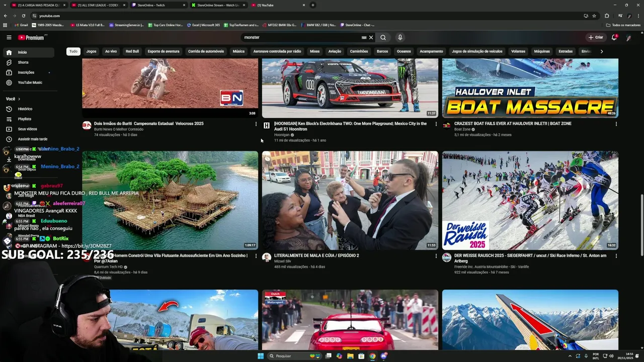
Task: Open options menu for Der Weisse Rausch video
Action: click(x=616, y=256)
